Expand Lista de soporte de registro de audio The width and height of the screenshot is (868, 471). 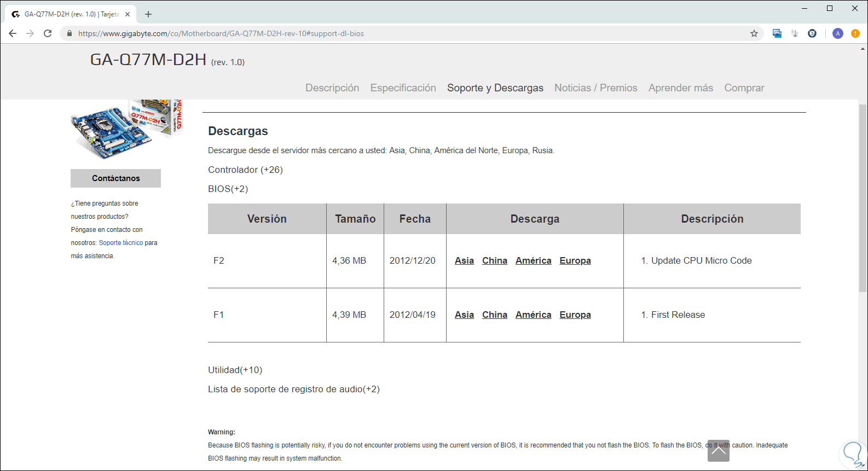coord(294,389)
